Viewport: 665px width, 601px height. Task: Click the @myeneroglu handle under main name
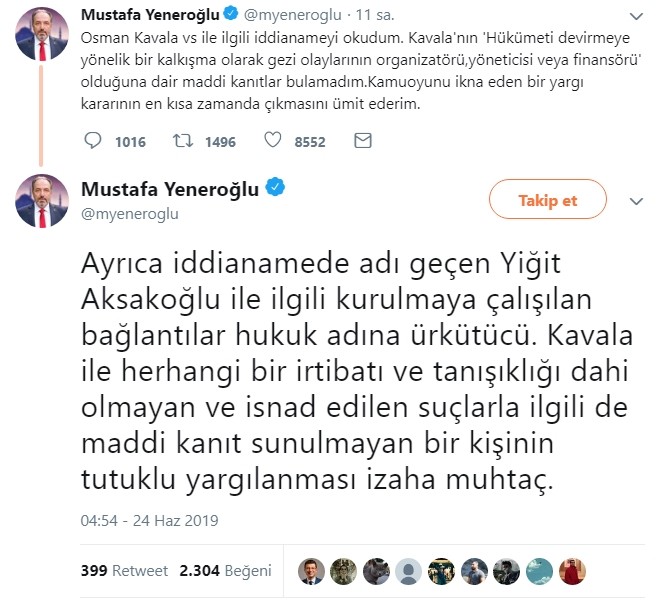[130, 214]
